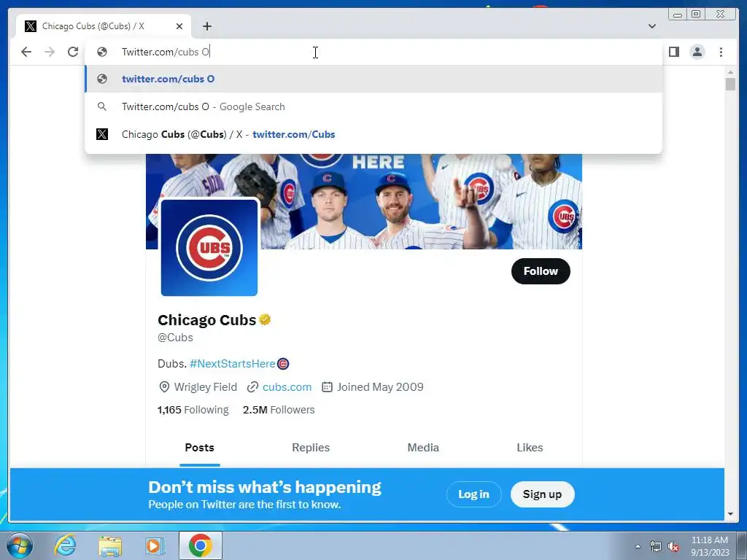The image size is (747, 560).
Task: Click the Chicago Cubs display name
Action: click(206, 320)
